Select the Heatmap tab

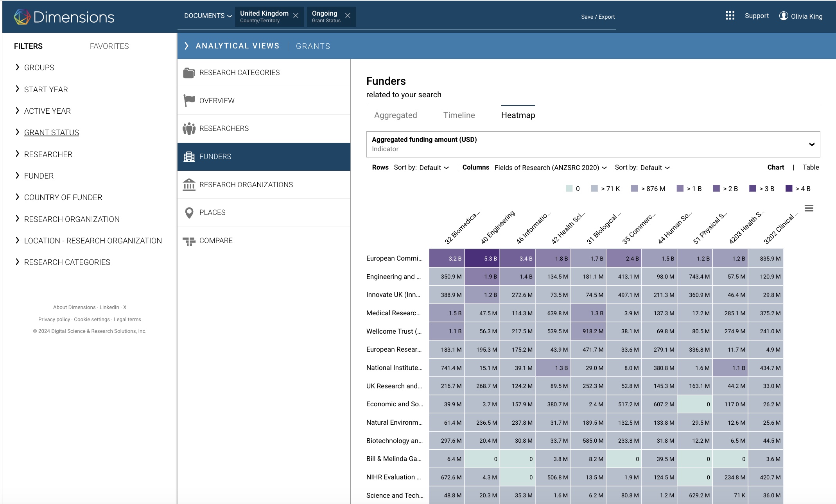[x=518, y=115]
